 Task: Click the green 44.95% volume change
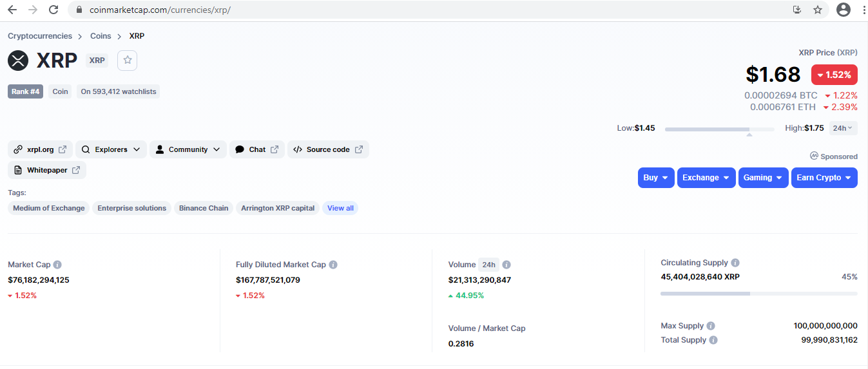[x=466, y=296]
